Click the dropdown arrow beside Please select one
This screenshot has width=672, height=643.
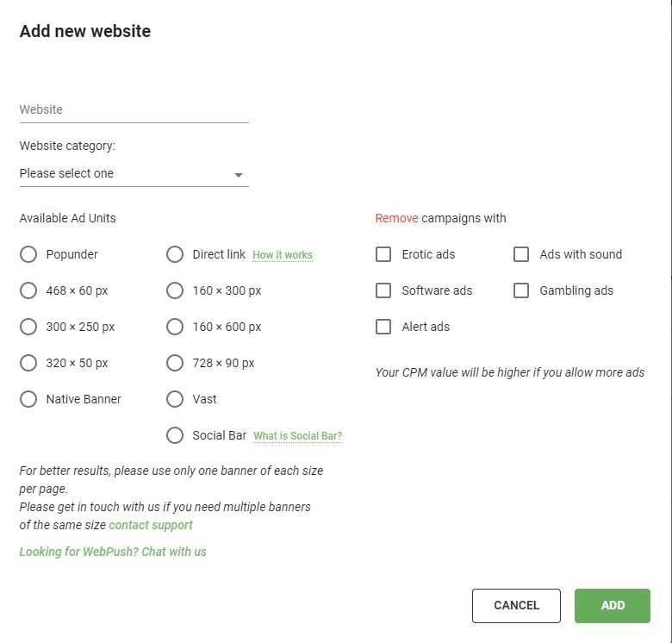click(x=239, y=175)
